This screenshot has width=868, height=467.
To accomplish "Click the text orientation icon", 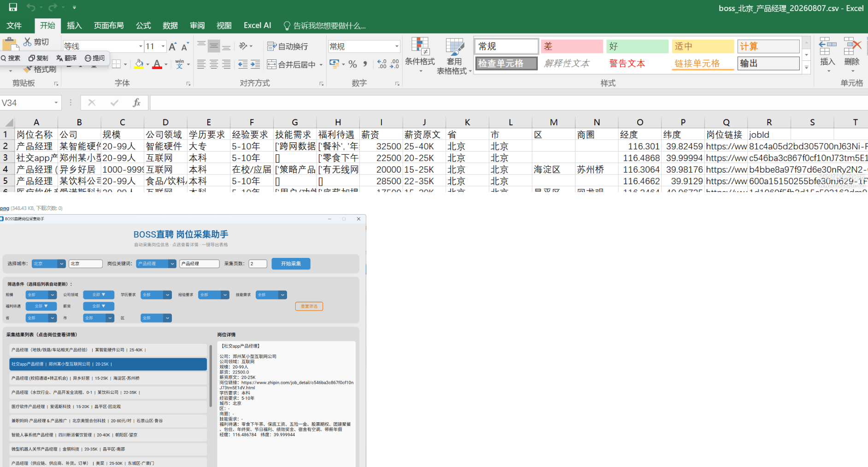I will [x=243, y=46].
